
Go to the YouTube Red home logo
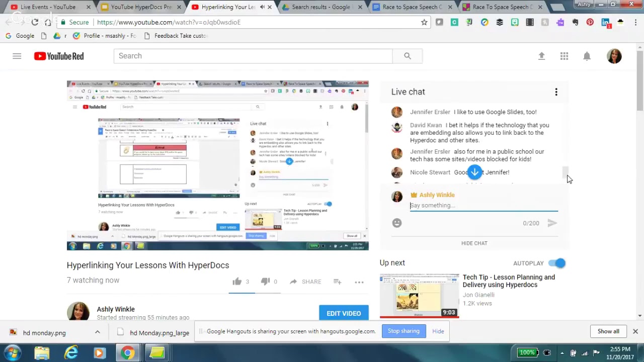coord(59,56)
